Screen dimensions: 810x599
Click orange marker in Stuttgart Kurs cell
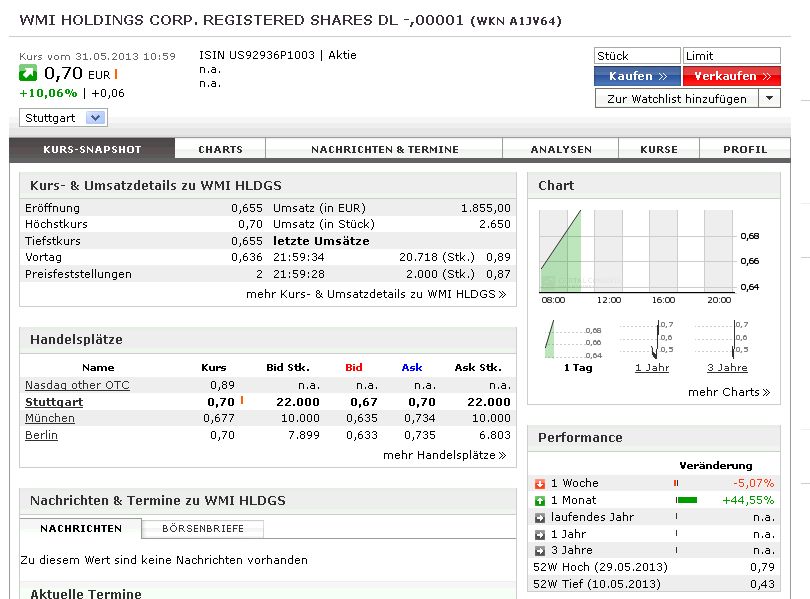click(x=242, y=400)
